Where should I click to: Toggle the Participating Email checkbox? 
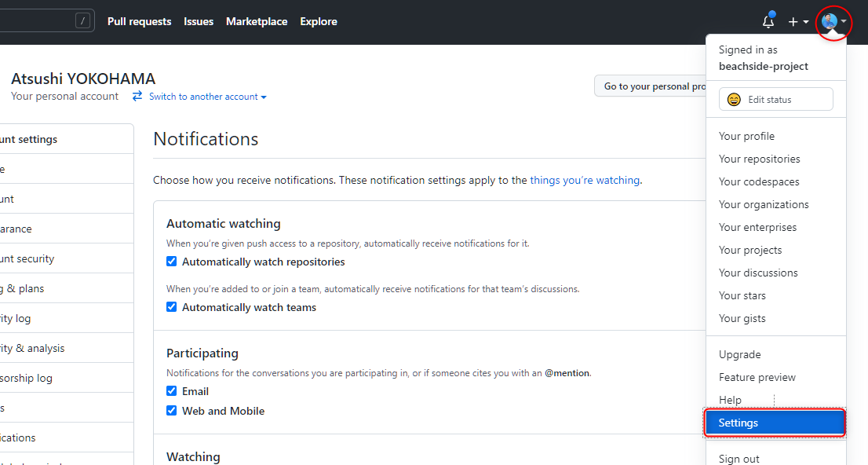click(172, 391)
